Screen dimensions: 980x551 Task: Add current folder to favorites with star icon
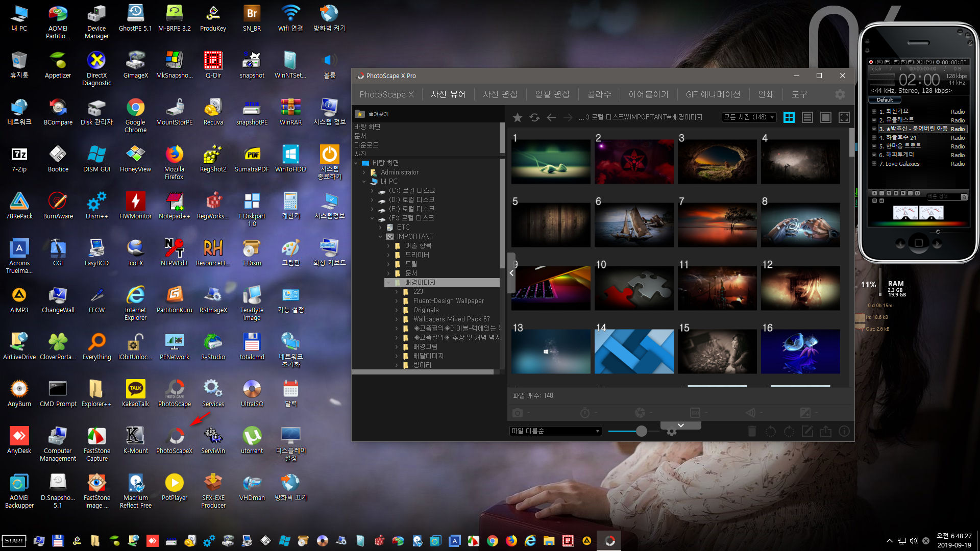point(517,117)
